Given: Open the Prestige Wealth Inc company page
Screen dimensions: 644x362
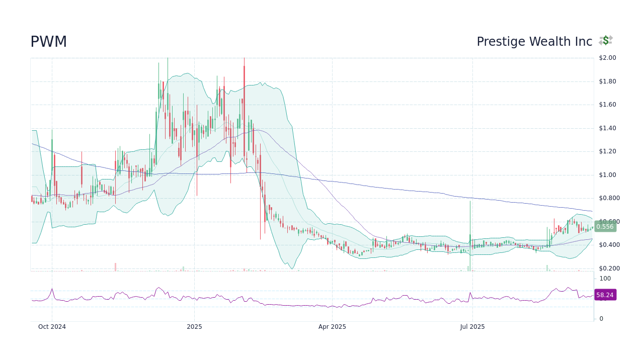Looking at the screenshot, I should tap(534, 41).
